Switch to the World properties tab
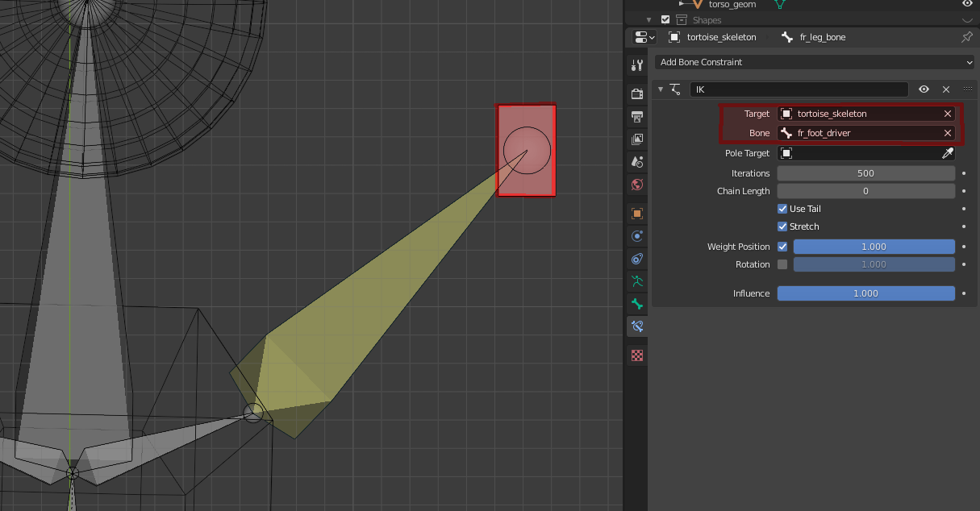 click(x=636, y=185)
